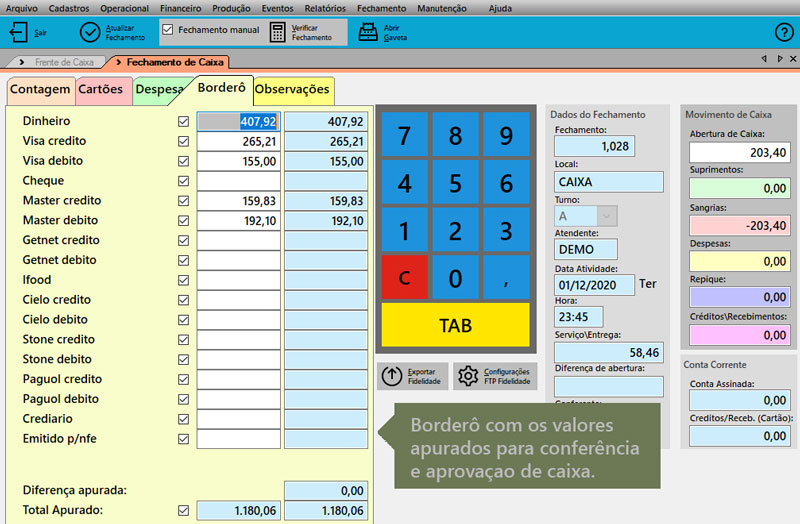The width and height of the screenshot is (800, 524).
Task: Open Configurações FTP Fidelidade gear icon
Action: 468,376
